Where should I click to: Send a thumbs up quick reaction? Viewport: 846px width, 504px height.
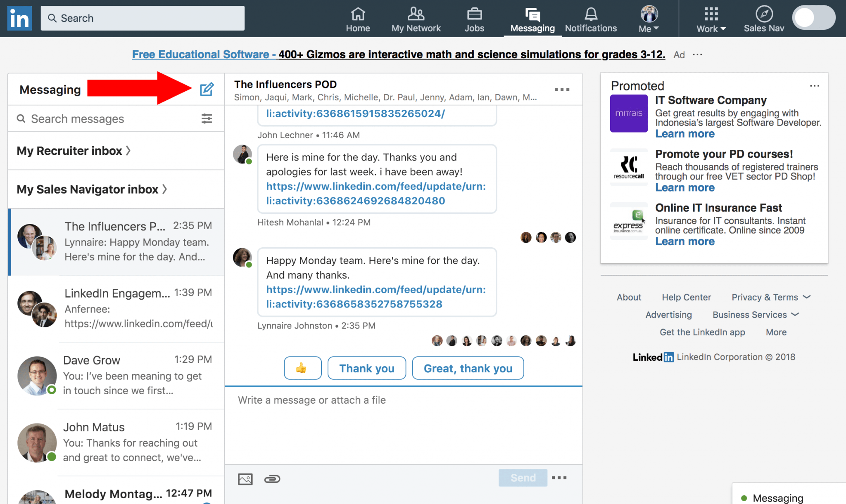tap(302, 368)
